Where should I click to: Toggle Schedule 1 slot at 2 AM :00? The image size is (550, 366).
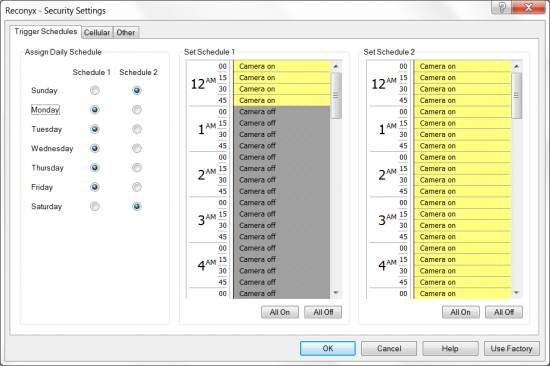click(282, 157)
